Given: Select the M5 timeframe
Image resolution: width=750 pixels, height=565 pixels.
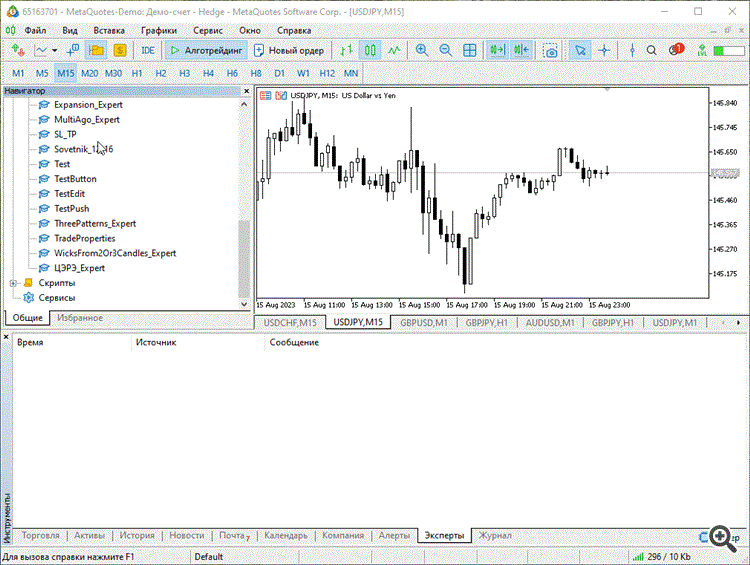Looking at the screenshot, I should point(42,73).
